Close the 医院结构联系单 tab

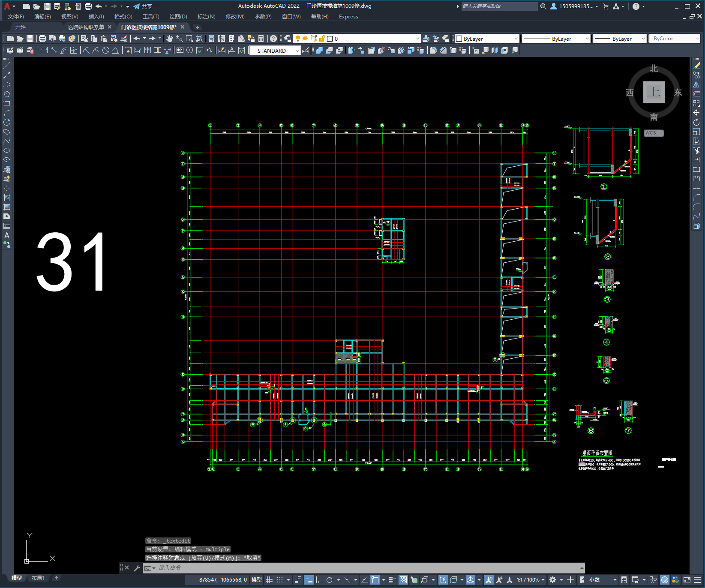pyautogui.click(x=110, y=27)
